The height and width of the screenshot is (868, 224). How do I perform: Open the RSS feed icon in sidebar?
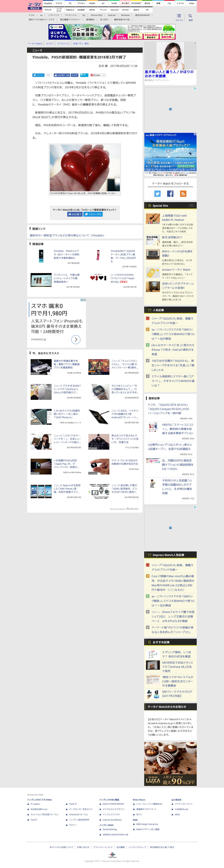coord(183,193)
